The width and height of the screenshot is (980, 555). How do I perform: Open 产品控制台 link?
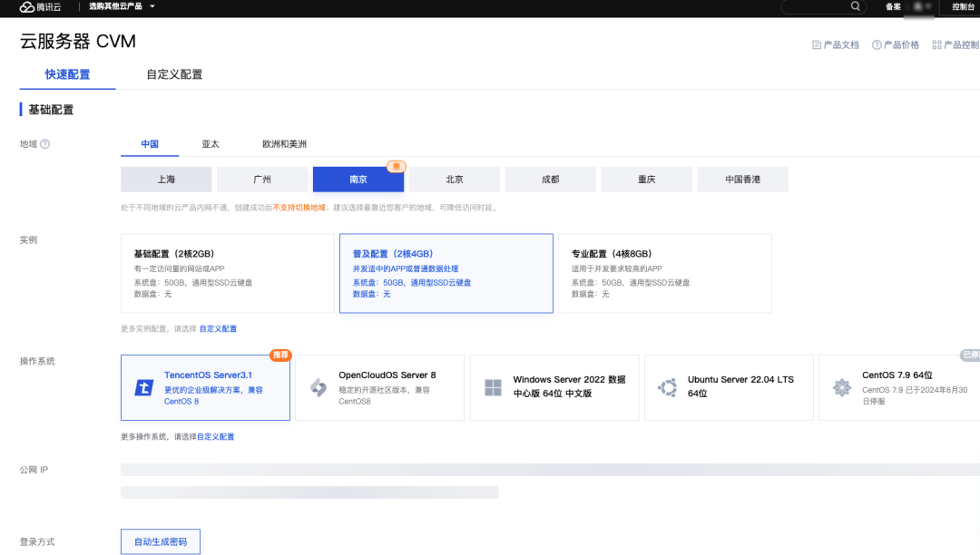pos(955,45)
